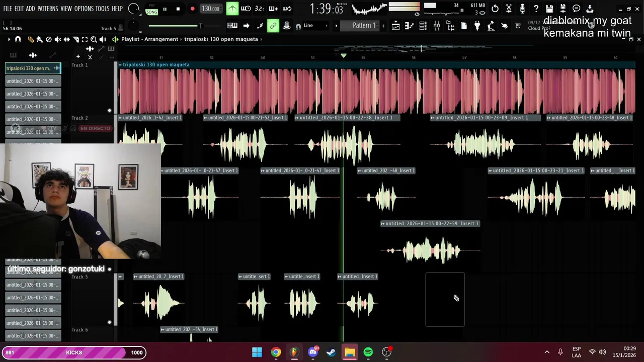644x362 pixels.
Task: Disable link to controller button
Action: click(x=273, y=26)
